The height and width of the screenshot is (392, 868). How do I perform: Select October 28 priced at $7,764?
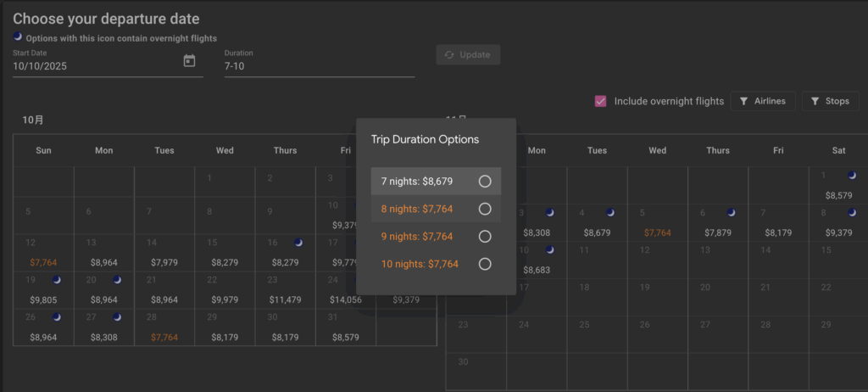(164, 329)
